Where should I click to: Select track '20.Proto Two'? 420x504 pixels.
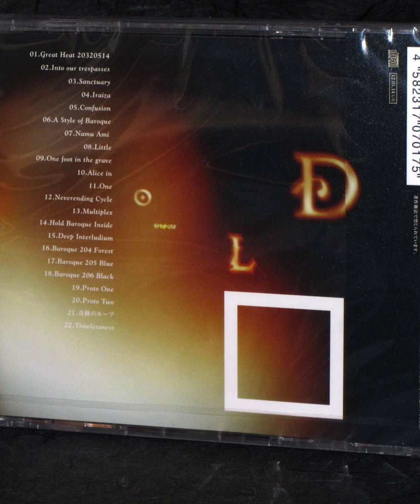pos(93,301)
